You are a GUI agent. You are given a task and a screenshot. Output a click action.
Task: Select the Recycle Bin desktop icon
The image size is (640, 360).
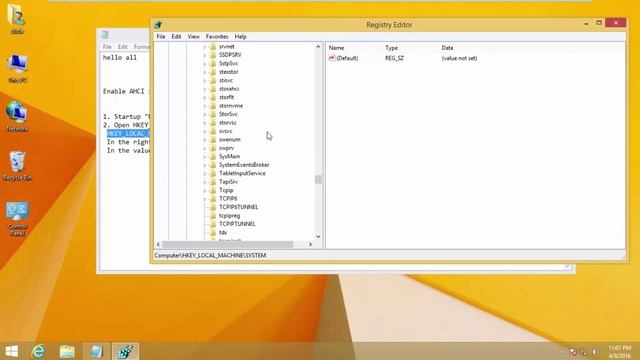(x=17, y=166)
